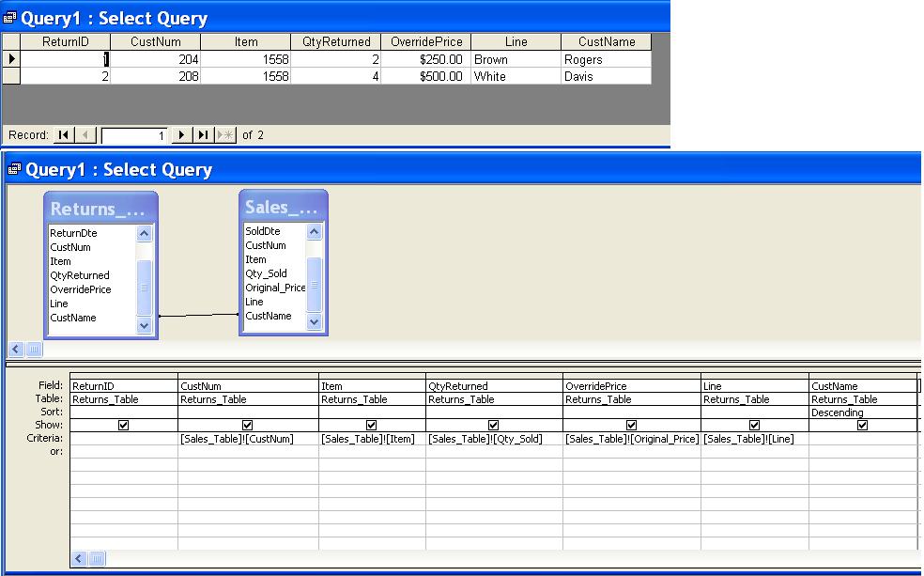Viewport: 924px width, 576px height.
Task: Advance to the next record arrow
Action: 182,135
